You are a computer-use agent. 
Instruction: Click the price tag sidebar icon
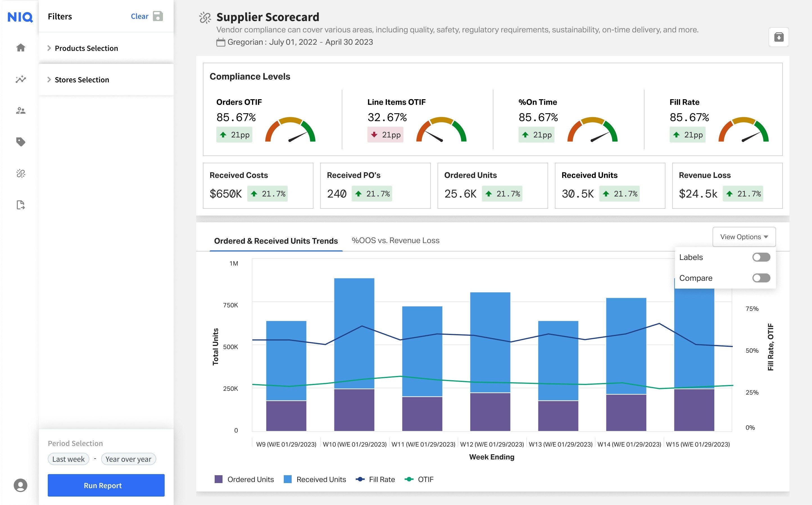[x=21, y=142]
